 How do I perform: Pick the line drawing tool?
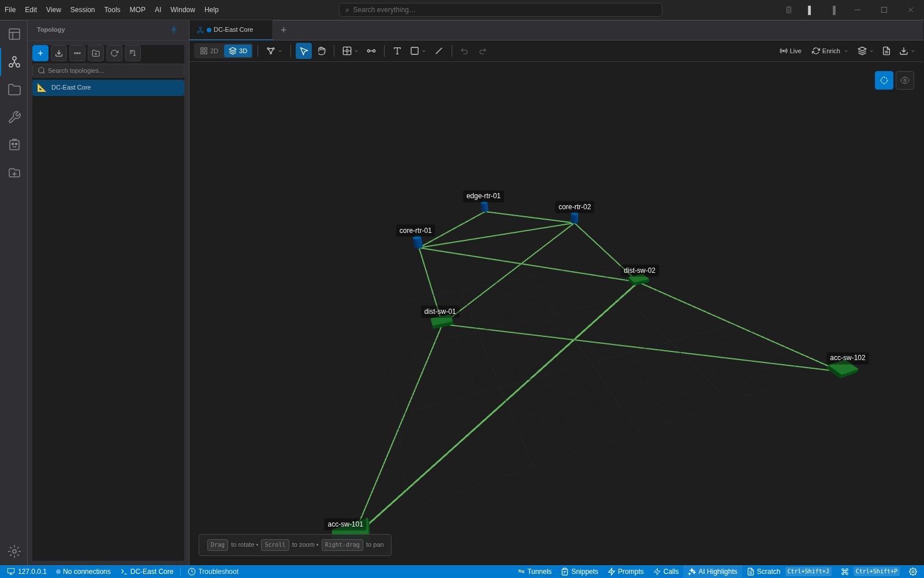(439, 51)
